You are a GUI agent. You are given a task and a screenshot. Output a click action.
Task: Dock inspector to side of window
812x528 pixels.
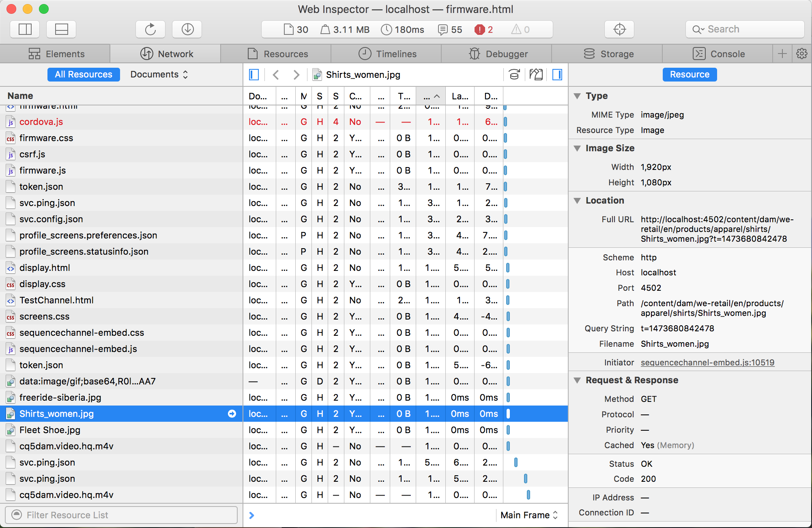coord(25,29)
